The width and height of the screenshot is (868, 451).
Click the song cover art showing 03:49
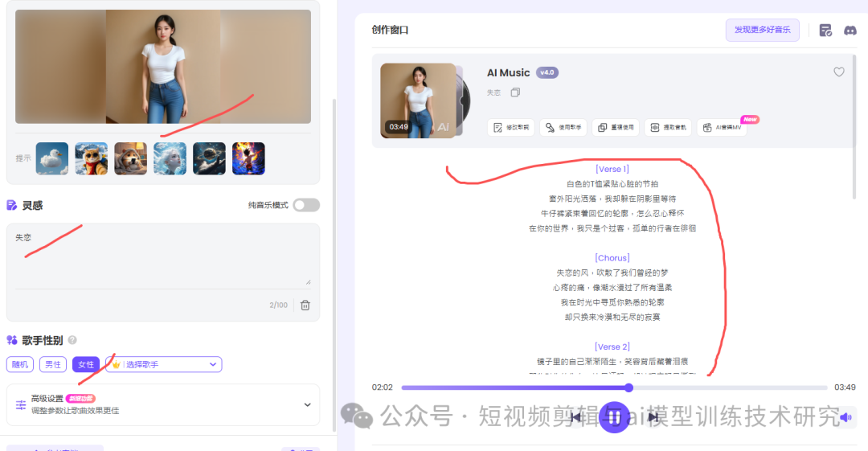point(419,100)
